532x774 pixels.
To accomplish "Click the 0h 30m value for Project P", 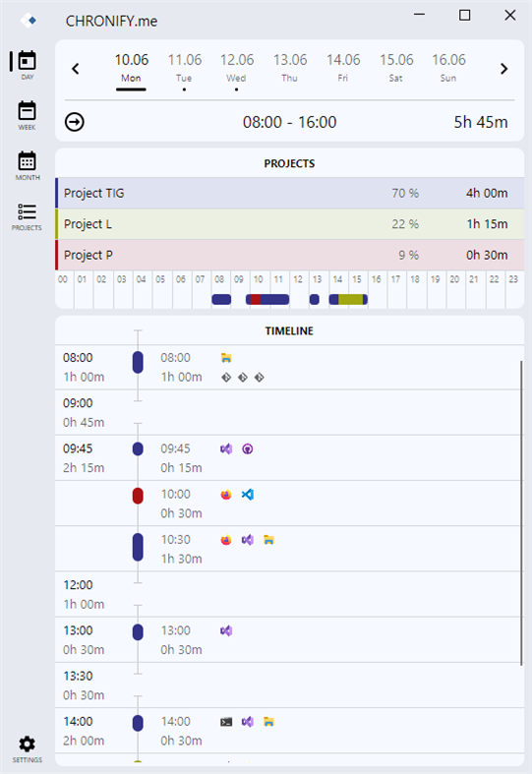I will point(487,255).
